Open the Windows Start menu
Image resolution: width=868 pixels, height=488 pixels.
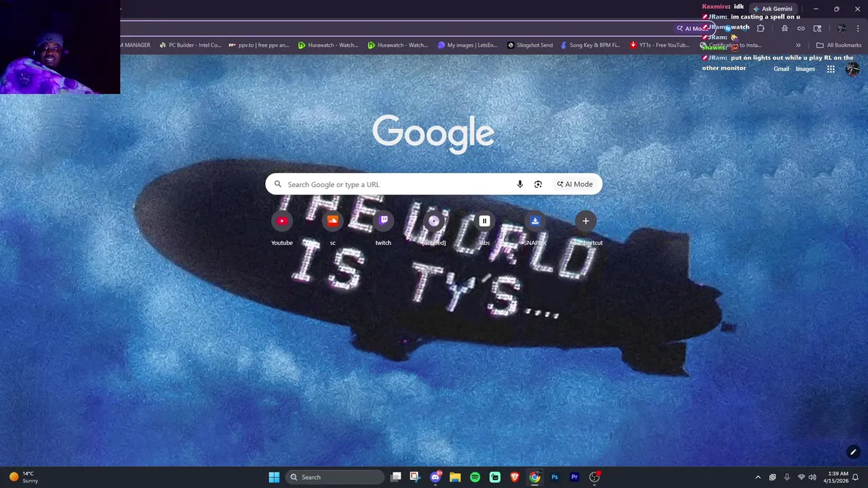[274, 477]
